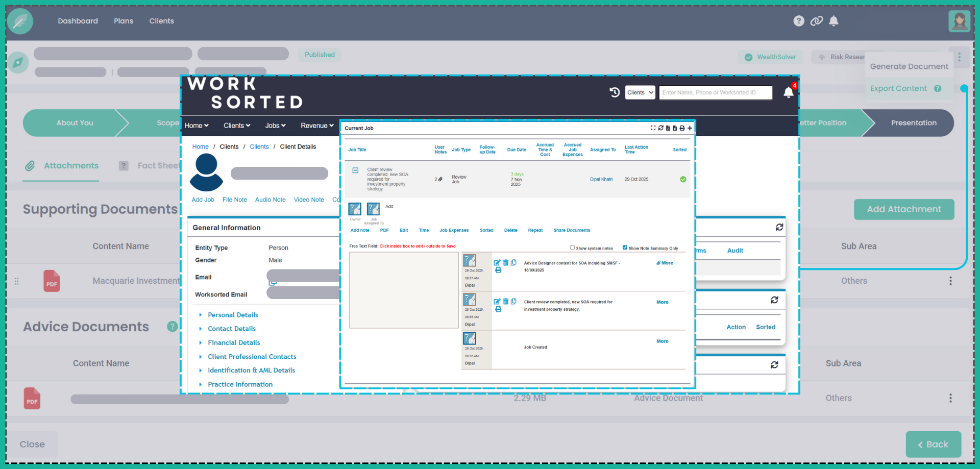Open notifications bell in the top navigation bar

pyautogui.click(x=834, y=21)
